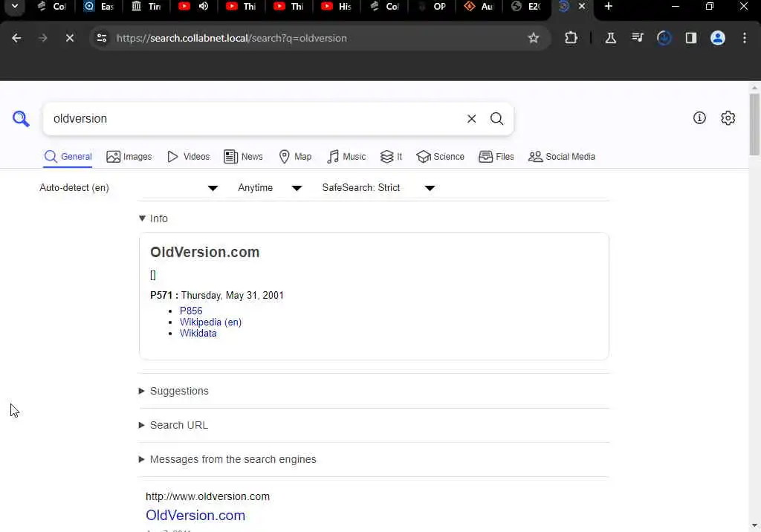Open the Auto-detect (en) language dropdown
The image size is (761, 532).
pyautogui.click(x=129, y=188)
